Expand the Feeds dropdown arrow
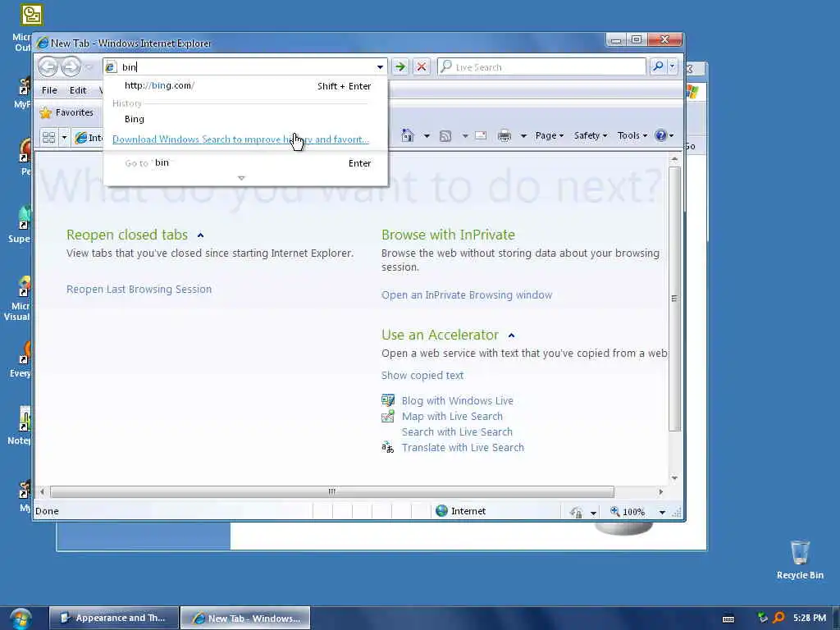Screen dimensions: 840x630 [x=465, y=136]
